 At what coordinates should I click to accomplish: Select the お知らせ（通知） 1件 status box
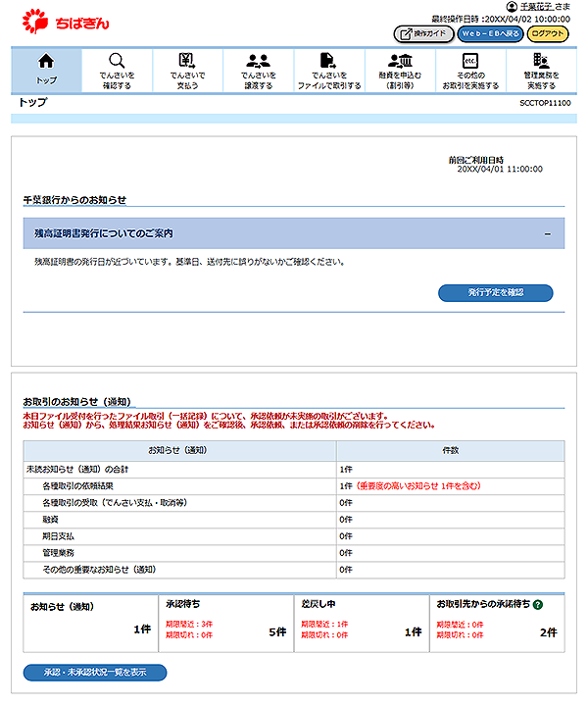tap(89, 623)
